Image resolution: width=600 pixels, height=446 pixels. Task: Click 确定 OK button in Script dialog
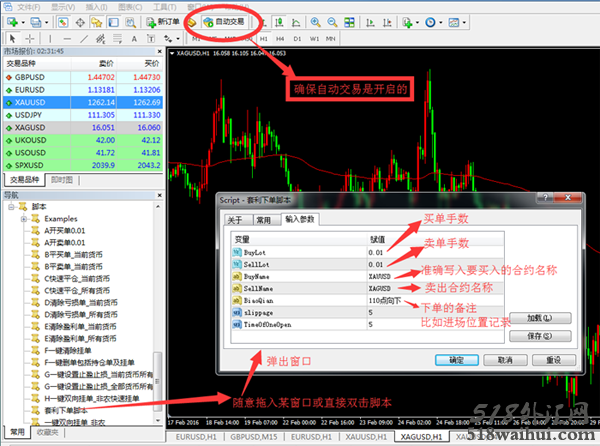pyautogui.click(x=457, y=360)
